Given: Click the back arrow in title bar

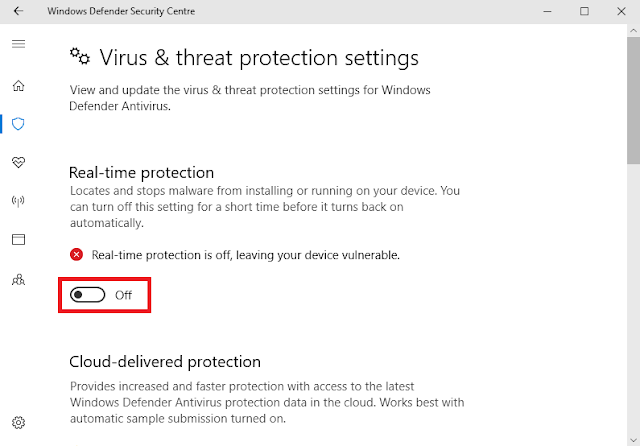Looking at the screenshot, I should [x=18, y=11].
